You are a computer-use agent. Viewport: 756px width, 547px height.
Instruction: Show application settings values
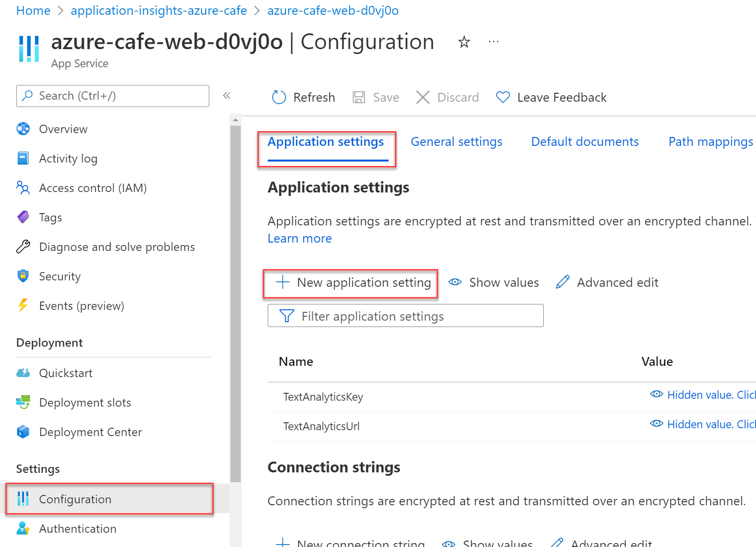(494, 282)
